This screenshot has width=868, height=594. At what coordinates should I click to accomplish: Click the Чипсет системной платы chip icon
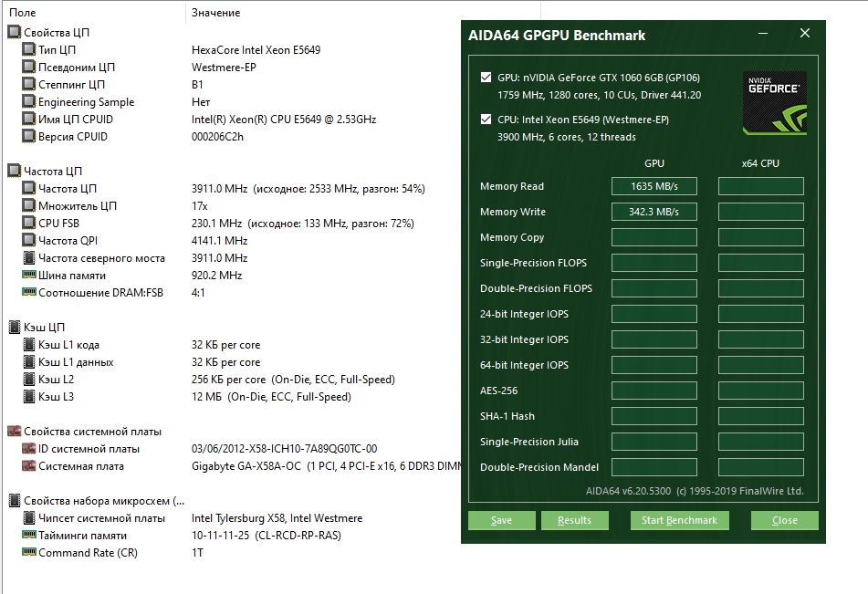[x=29, y=517]
